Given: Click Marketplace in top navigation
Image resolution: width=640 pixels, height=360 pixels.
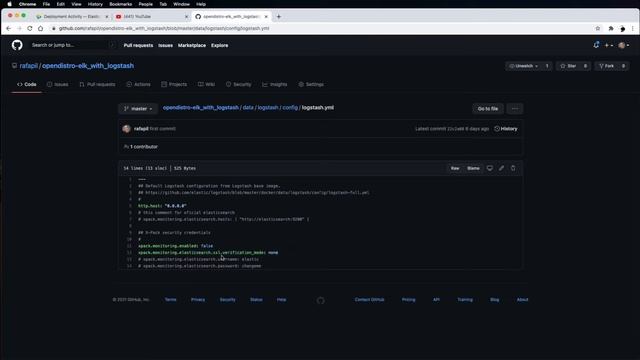Looking at the screenshot, I should (192, 45).
